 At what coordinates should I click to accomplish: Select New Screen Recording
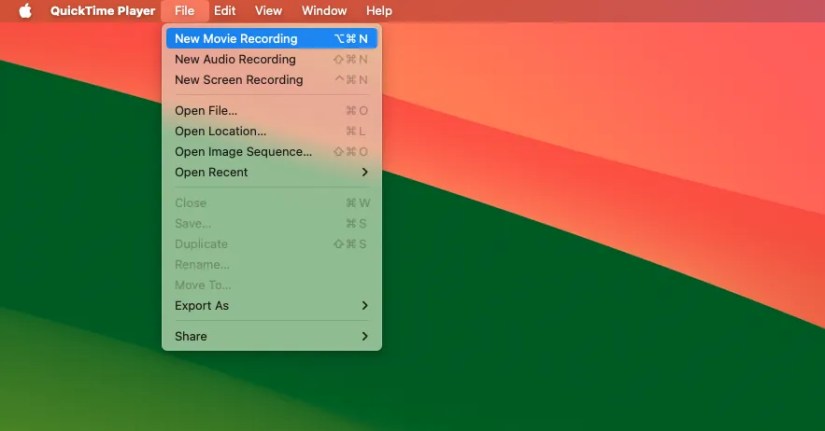(x=271, y=79)
